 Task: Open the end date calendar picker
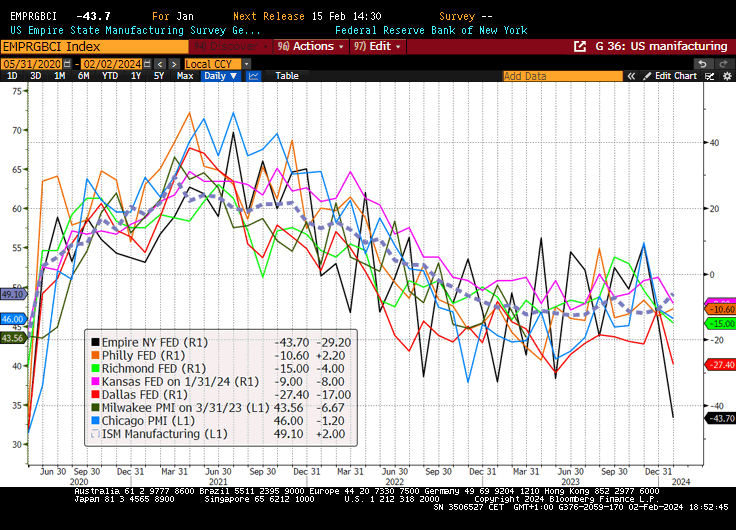pos(147,64)
